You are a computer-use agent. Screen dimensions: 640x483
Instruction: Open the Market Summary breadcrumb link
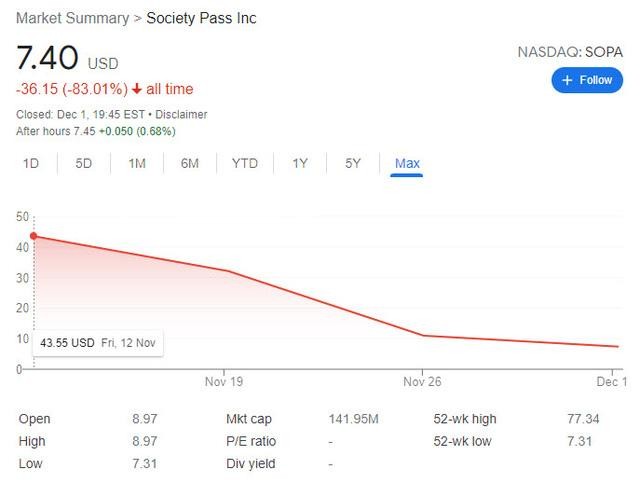coord(72,19)
